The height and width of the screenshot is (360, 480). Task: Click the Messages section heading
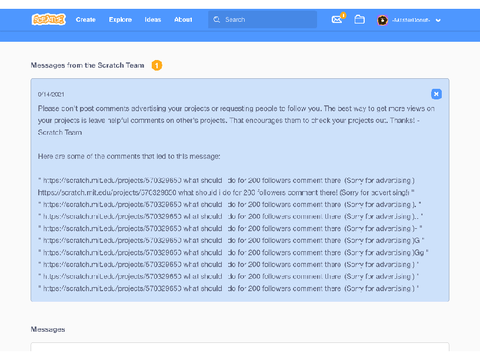[48, 329]
